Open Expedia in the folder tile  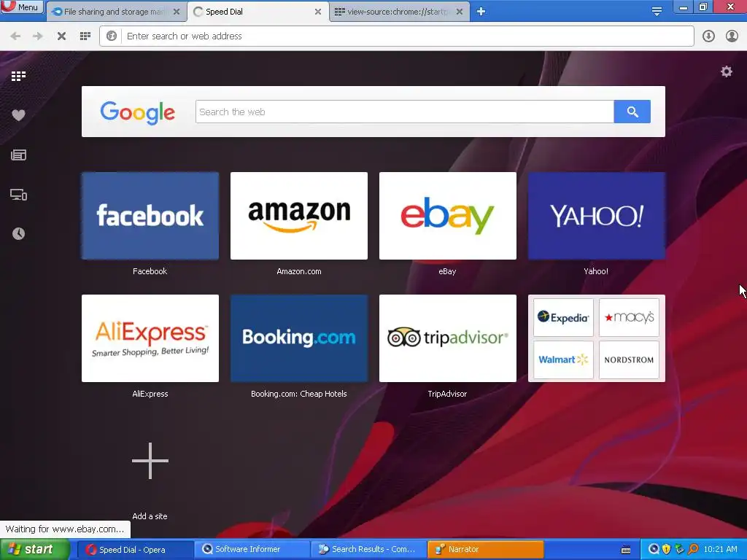tap(563, 318)
